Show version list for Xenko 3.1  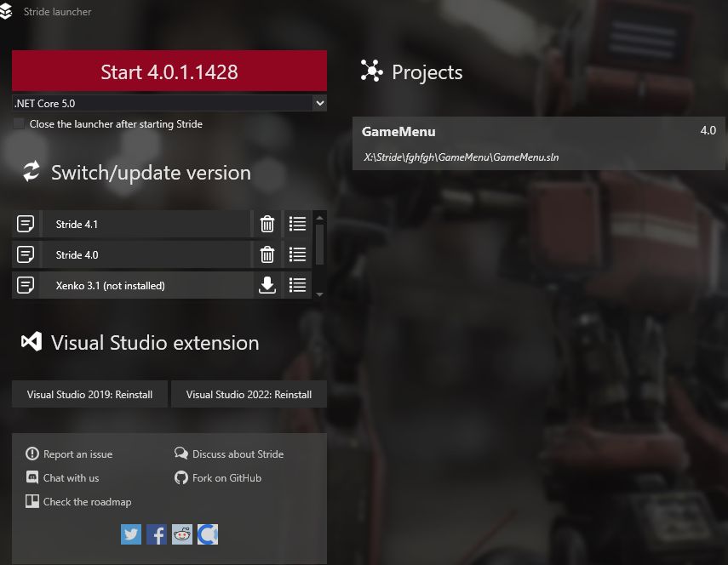coord(298,285)
